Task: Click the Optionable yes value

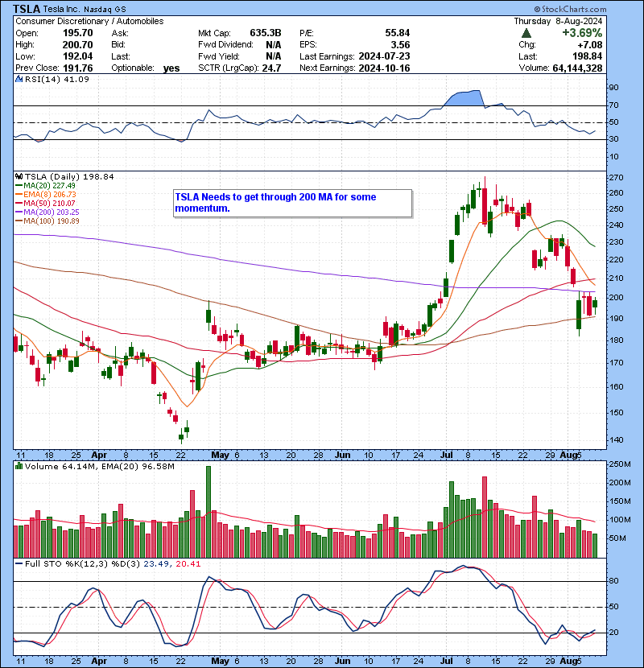Action: [171, 68]
